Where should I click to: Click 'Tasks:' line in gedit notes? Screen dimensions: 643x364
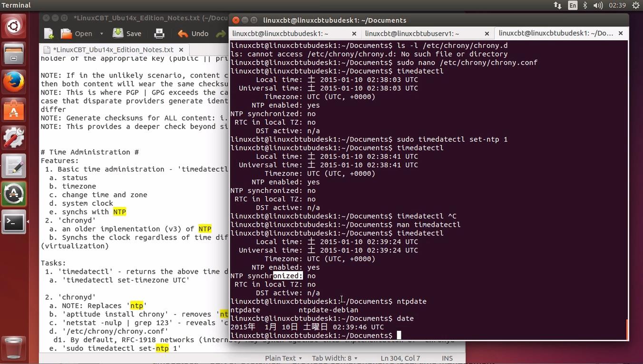(53, 263)
